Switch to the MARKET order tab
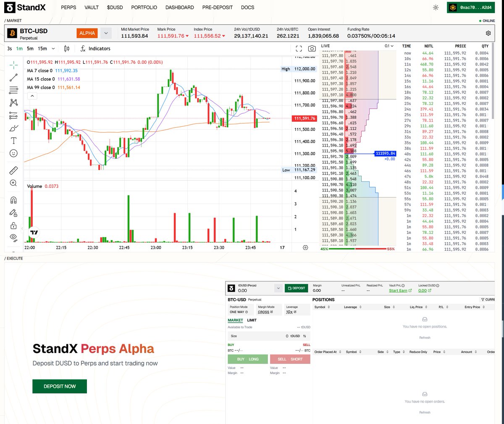The width and height of the screenshot is (504, 424). tap(235, 320)
